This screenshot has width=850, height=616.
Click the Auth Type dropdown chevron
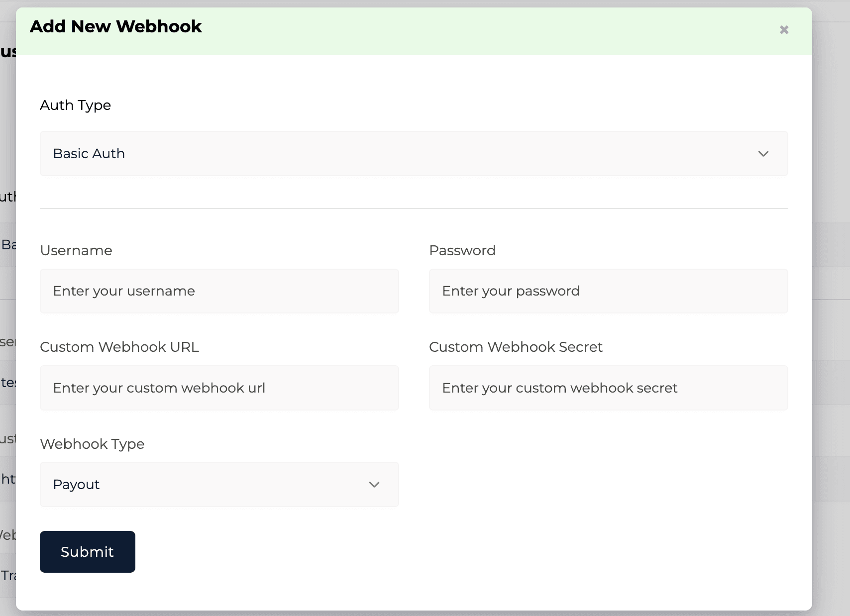[764, 154]
